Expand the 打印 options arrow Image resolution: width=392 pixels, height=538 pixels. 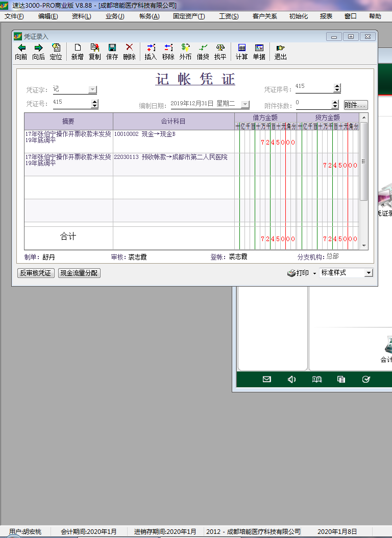tap(314, 273)
